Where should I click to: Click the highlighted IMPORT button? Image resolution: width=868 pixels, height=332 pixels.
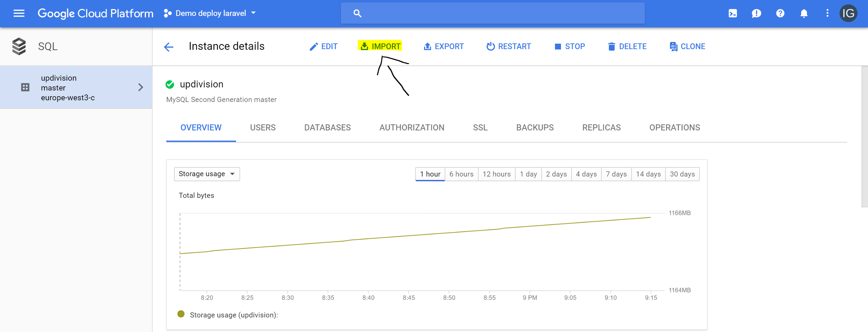pos(380,46)
